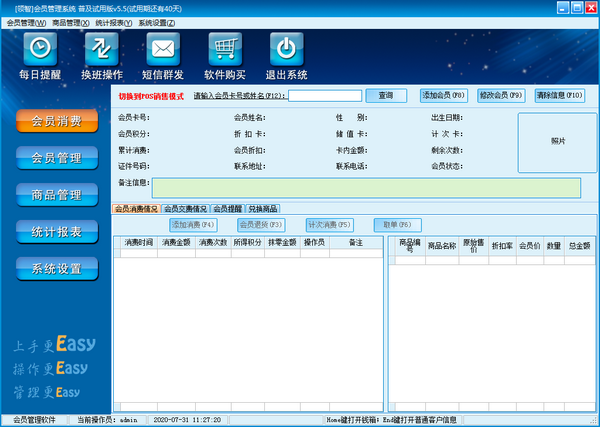Click the 2020-07-31 date-time in status bar

(187, 420)
